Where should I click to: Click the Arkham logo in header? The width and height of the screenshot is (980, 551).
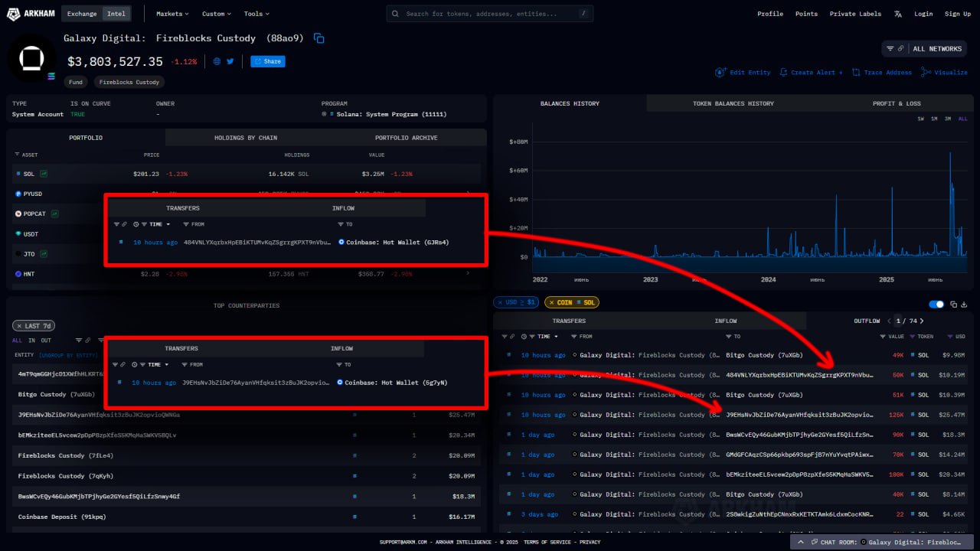[31, 13]
